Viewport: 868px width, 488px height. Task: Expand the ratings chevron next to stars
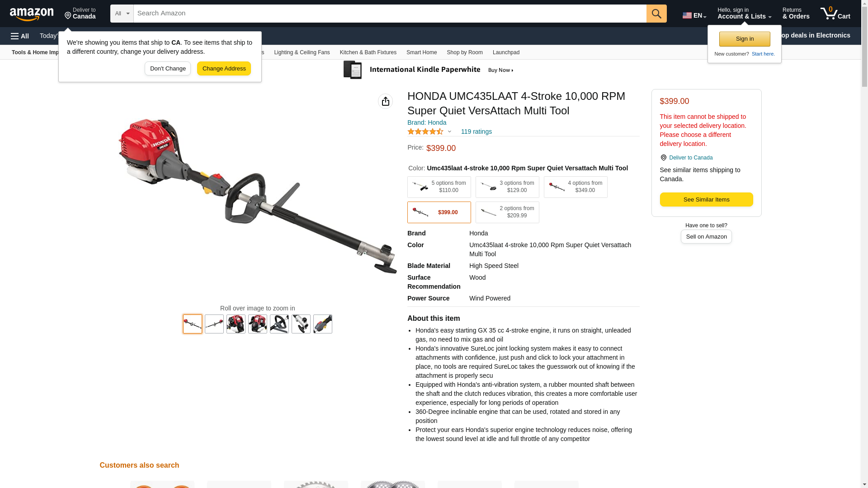[x=449, y=131]
